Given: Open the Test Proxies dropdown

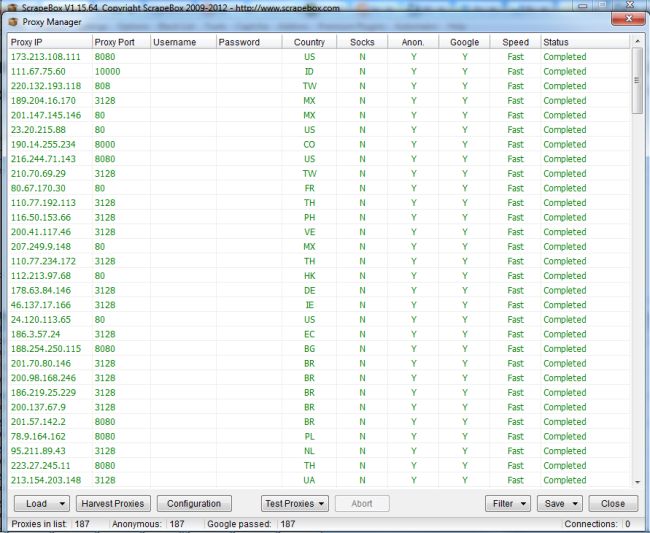Looking at the screenshot, I should (x=295, y=504).
